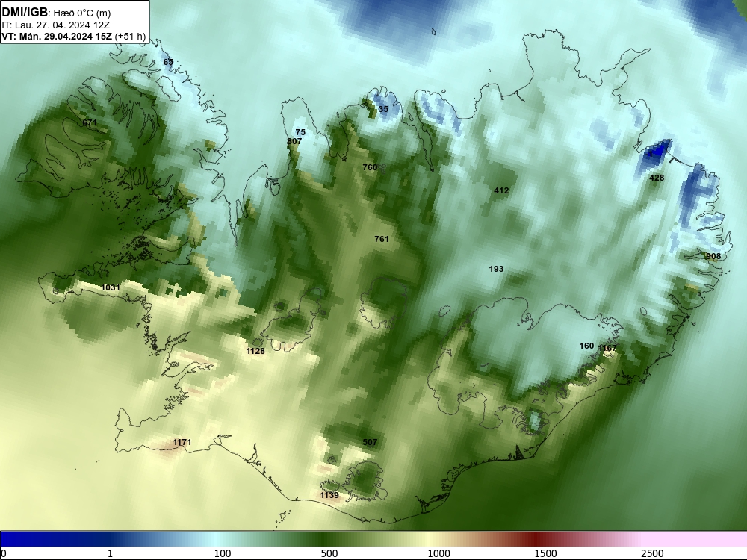Click the 1 mark on the color scale
This screenshot has height=560, width=747.
[x=110, y=553]
